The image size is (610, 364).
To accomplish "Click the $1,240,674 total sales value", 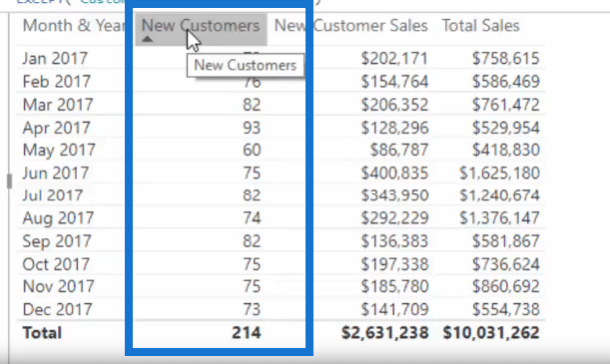I will pos(499,195).
